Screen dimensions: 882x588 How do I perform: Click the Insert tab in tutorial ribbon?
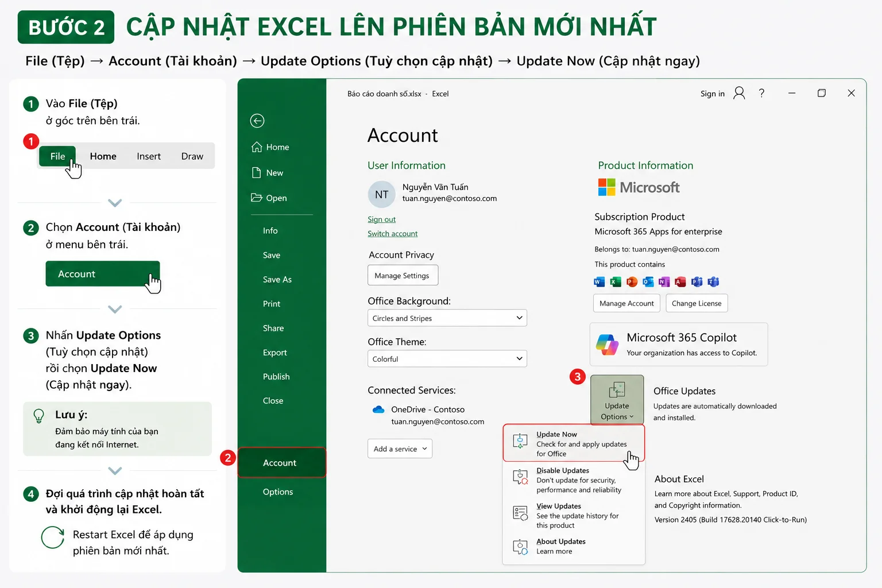coord(149,156)
